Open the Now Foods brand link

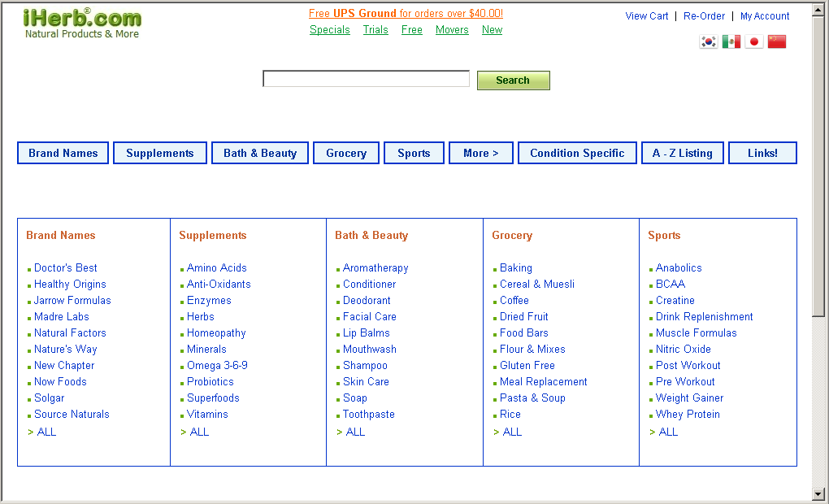[x=60, y=381]
